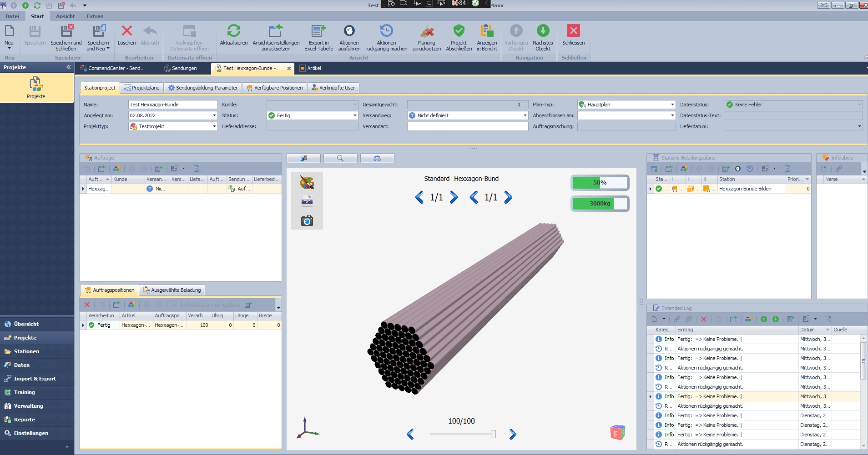Switch to the Projektpläne tab
The height and width of the screenshot is (455, 868).
click(x=142, y=88)
